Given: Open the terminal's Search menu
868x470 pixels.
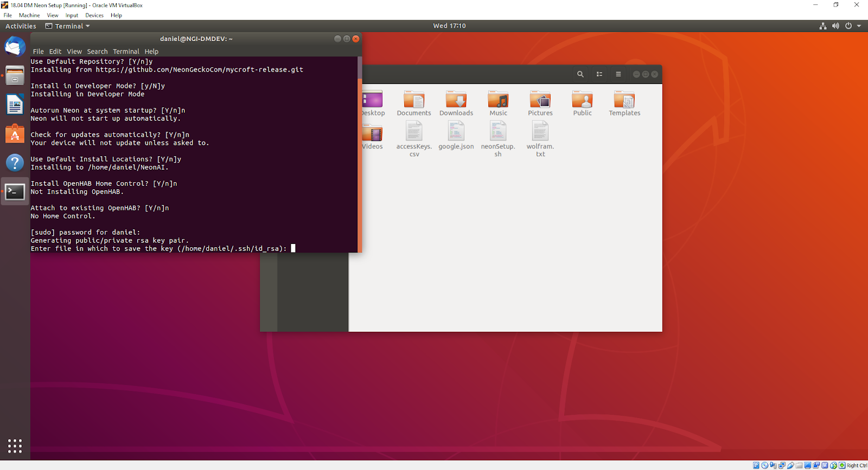Looking at the screenshot, I should point(97,51).
